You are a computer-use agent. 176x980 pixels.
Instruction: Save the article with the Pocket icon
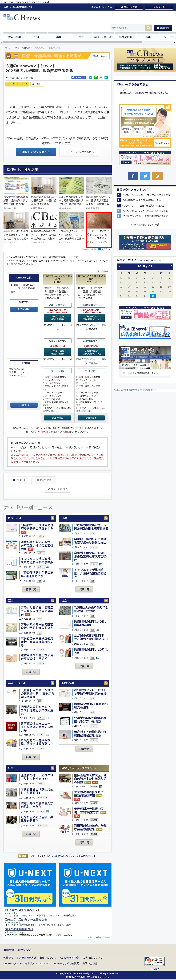pyautogui.click(x=101, y=78)
